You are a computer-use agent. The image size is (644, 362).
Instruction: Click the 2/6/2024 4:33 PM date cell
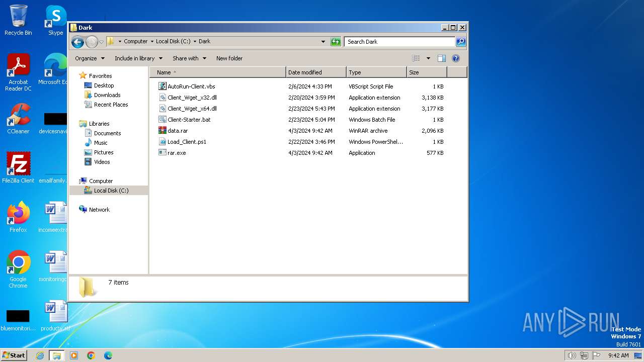[310, 86]
